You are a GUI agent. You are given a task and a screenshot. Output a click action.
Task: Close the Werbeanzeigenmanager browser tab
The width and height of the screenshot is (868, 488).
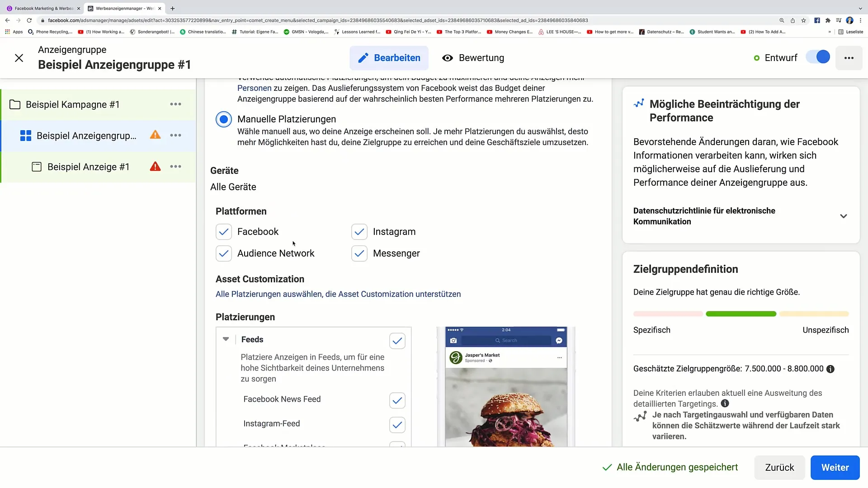[x=160, y=8]
